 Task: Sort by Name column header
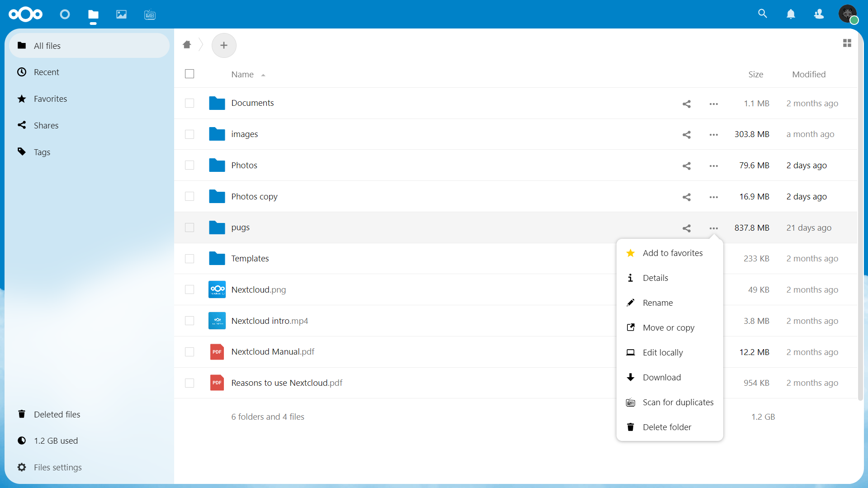242,74
